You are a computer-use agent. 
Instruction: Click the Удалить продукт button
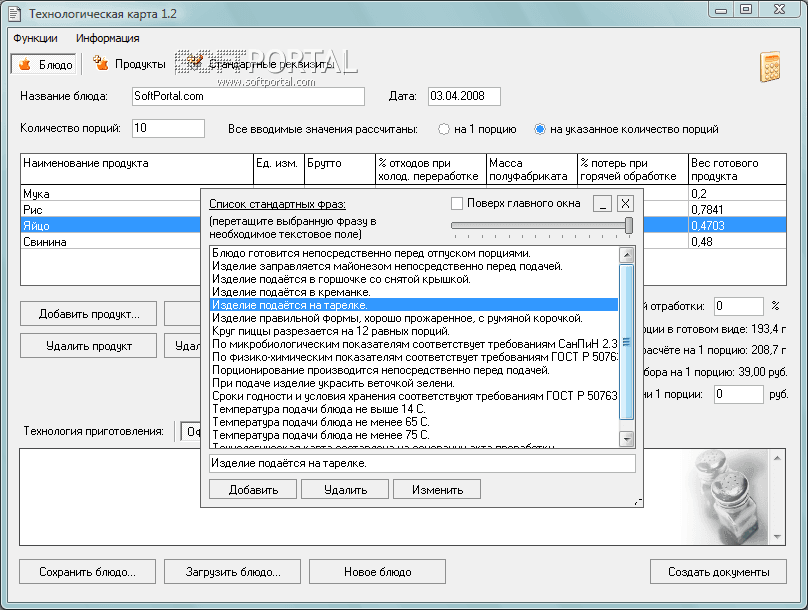coord(89,346)
